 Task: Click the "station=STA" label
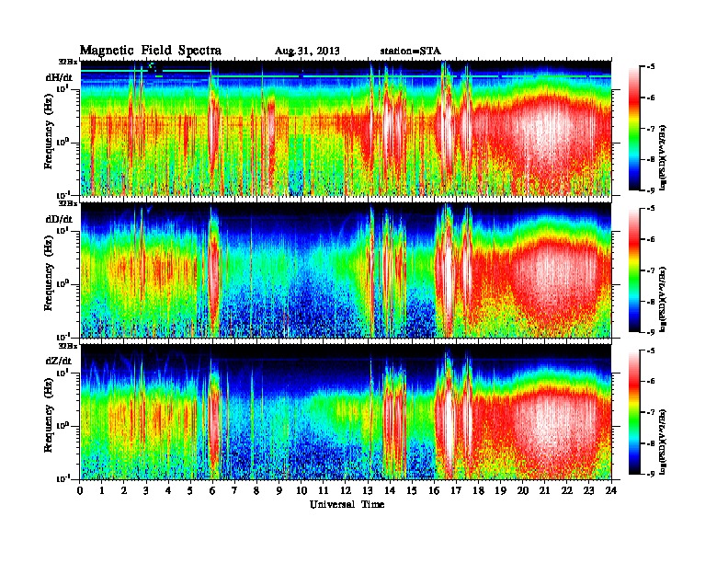[411, 52]
